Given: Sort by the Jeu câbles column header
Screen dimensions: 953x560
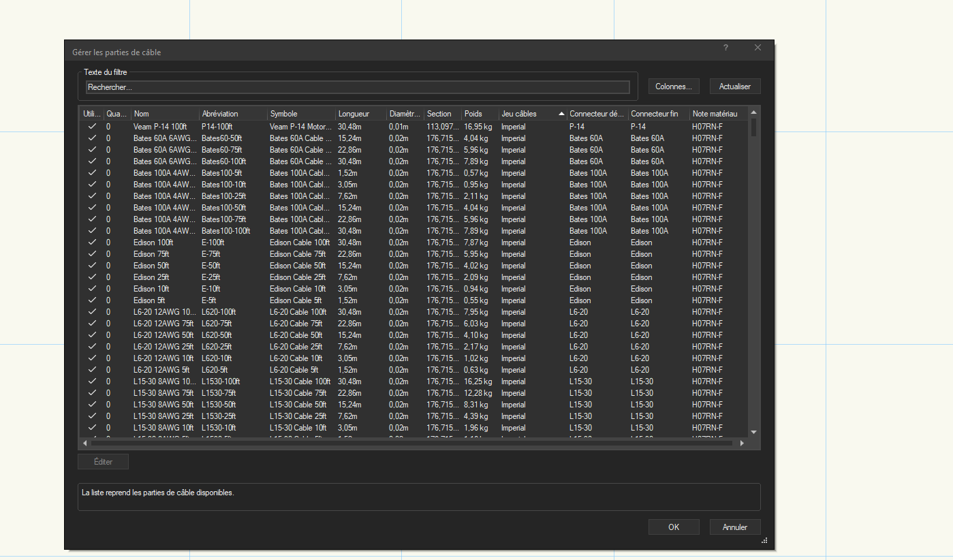Looking at the screenshot, I should coord(528,114).
